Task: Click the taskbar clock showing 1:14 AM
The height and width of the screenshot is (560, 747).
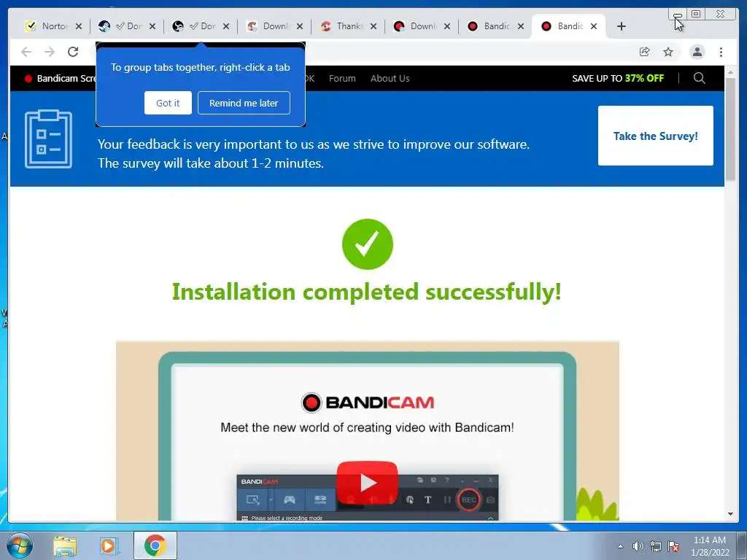Action: point(710,545)
